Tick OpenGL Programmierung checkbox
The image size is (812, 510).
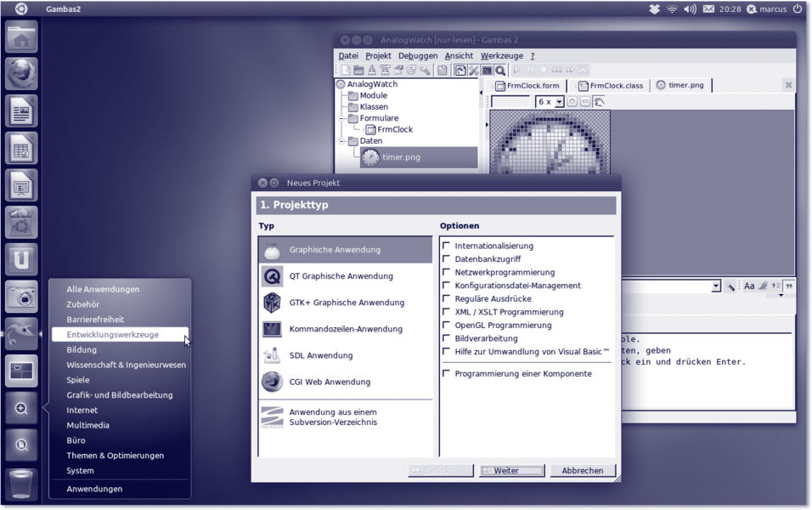point(447,325)
